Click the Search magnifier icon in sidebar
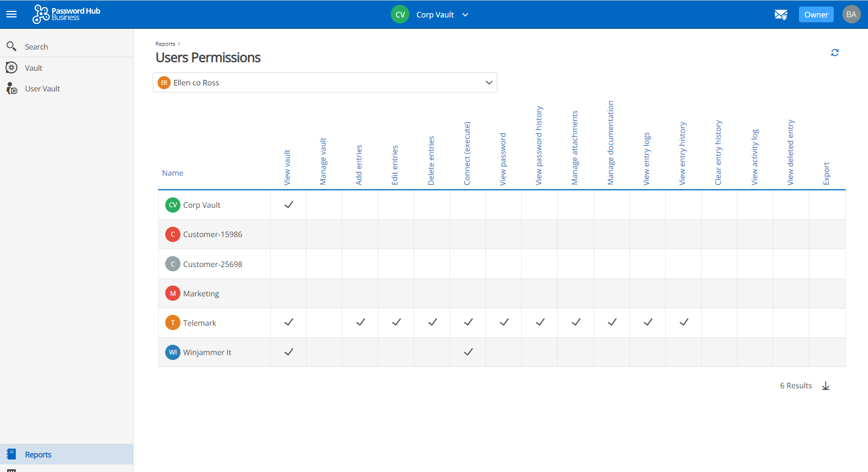The width and height of the screenshot is (868, 472). point(11,47)
